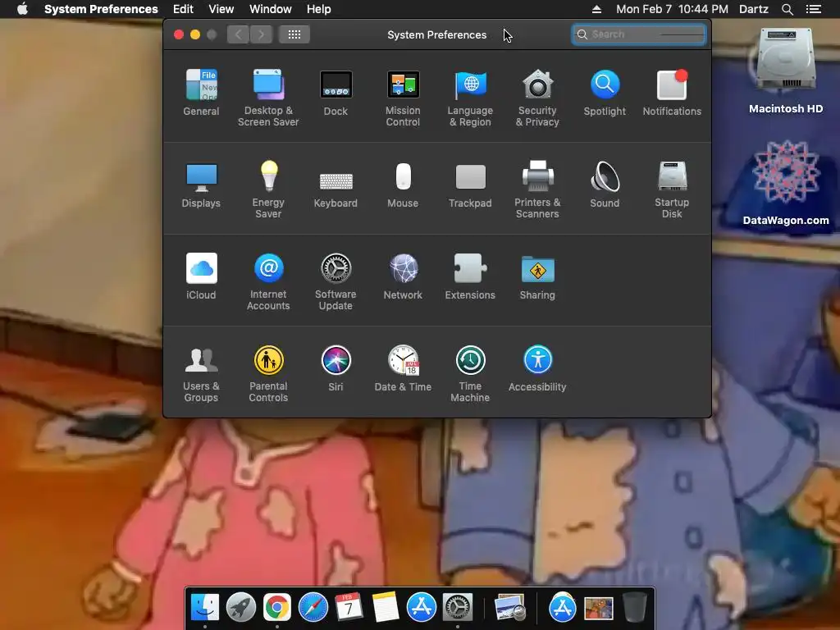
Task: Select the DataWagon.com desktop icon
Action: point(786,182)
